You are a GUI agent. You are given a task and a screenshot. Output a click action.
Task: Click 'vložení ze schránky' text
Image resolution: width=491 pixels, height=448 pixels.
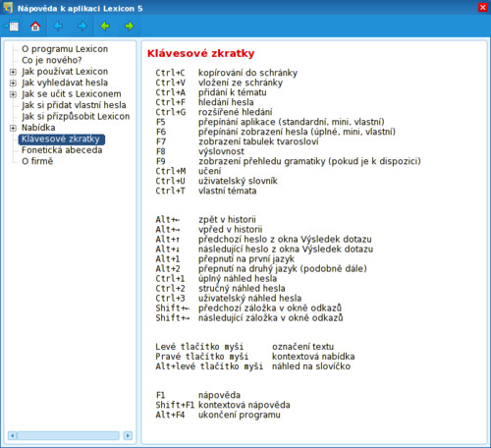point(241,83)
